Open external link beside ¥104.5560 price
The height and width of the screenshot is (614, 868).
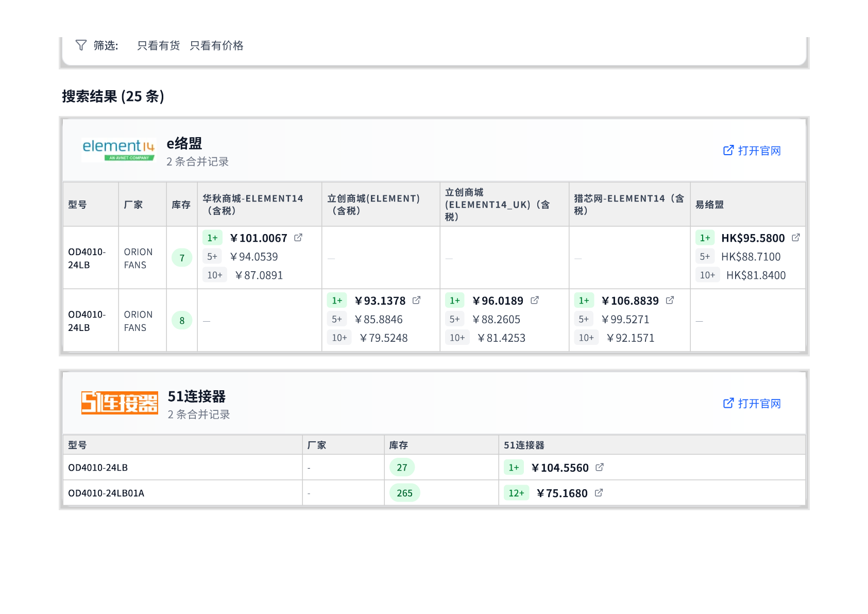click(x=599, y=467)
